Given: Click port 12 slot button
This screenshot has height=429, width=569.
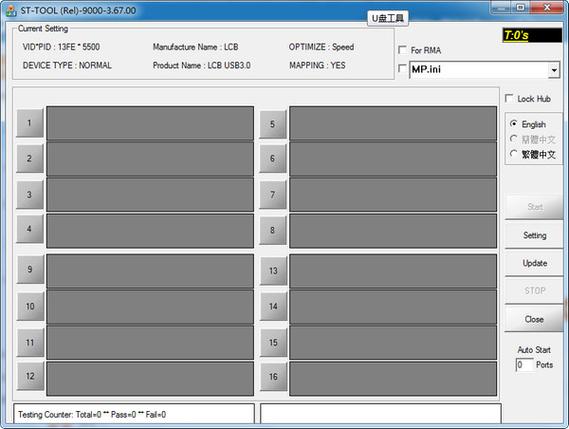Looking at the screenshot, I should [30, 376].
